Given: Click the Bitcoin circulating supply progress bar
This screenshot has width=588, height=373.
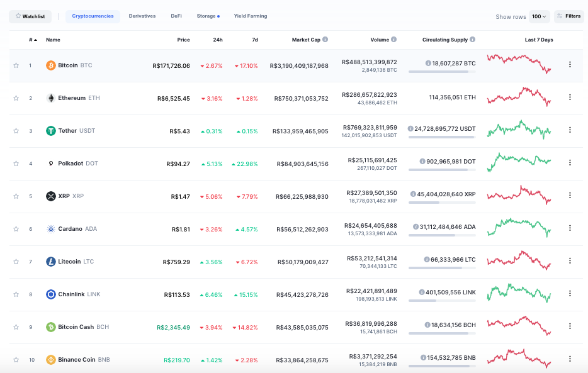Looking at the screenshot, I should click(442, 72).
